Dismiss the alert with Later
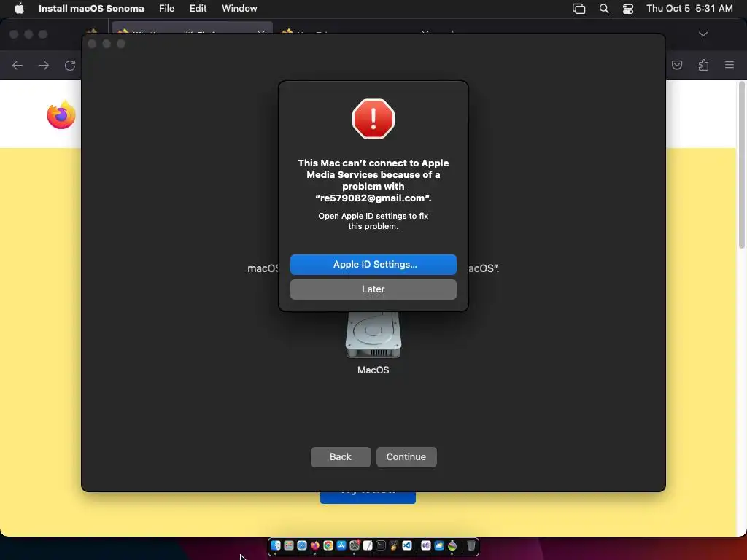Viewport: 747px width, 560px height. tap(373, 289)
